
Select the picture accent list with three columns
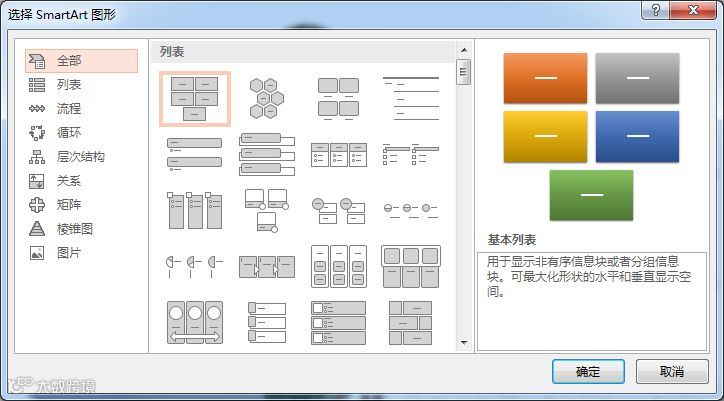point(194,211)
